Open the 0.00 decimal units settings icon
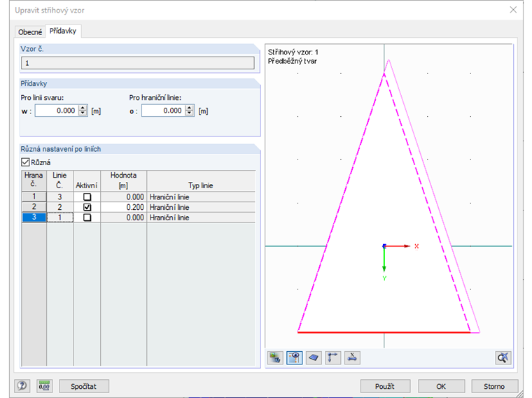532x398 pixels. tap(44, 386)
